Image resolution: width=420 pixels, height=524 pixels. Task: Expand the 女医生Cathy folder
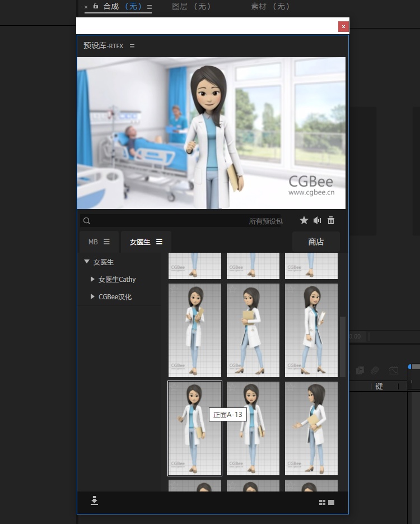(x=92, y=279)
